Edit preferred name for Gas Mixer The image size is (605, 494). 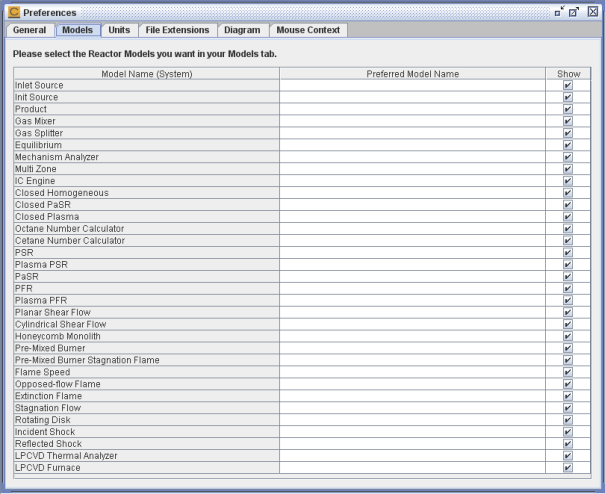click(x=412, y=121)
